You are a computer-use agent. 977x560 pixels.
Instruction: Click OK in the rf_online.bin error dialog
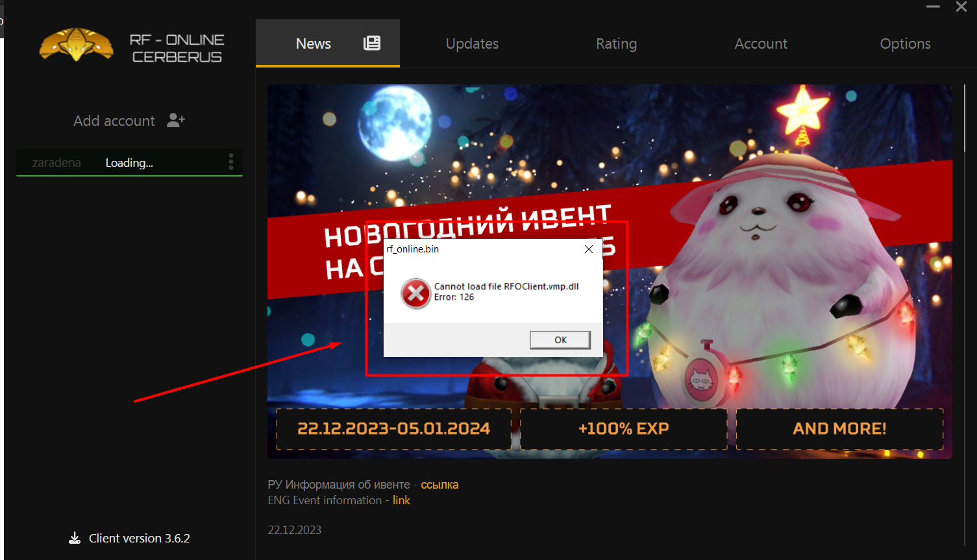(560, 340)
